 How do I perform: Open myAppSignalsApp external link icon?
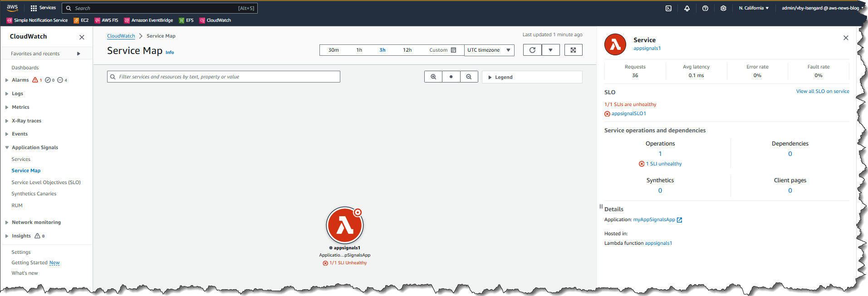click(679, 220)
